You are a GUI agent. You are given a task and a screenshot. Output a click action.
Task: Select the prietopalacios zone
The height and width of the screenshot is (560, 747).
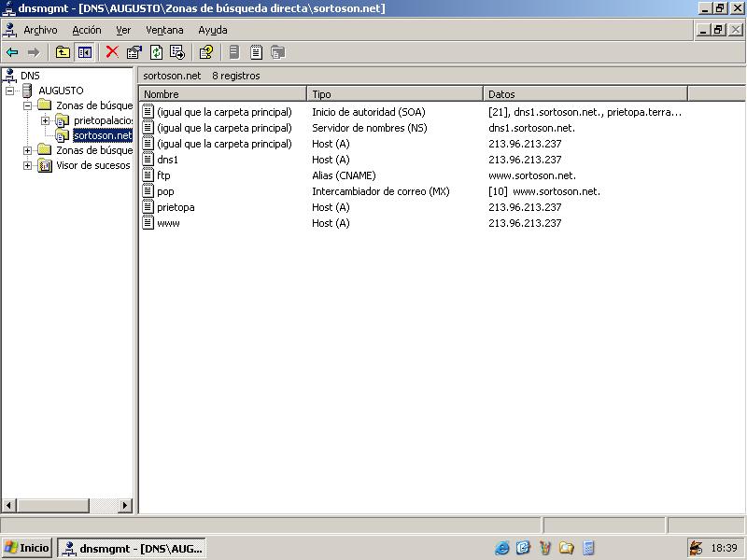[x=103, y=120]
